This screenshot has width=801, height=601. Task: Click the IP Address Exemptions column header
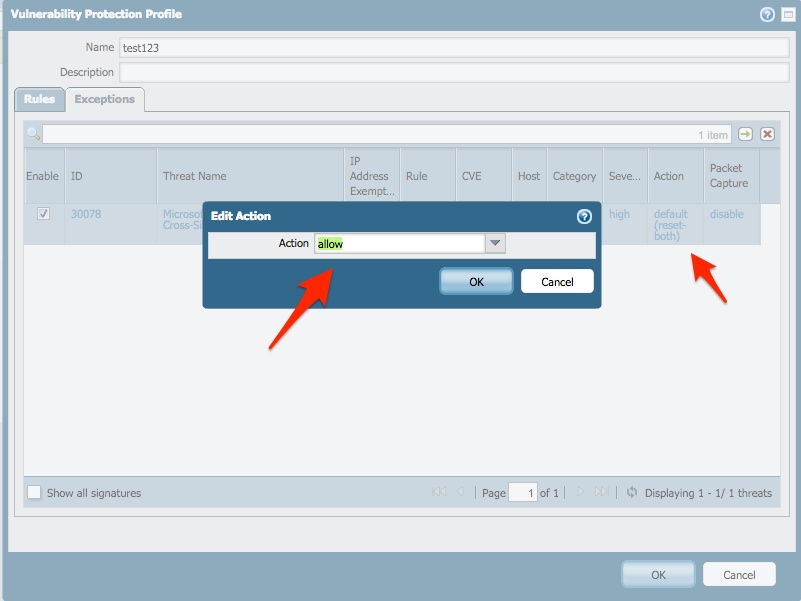click(x=372, y=176)
